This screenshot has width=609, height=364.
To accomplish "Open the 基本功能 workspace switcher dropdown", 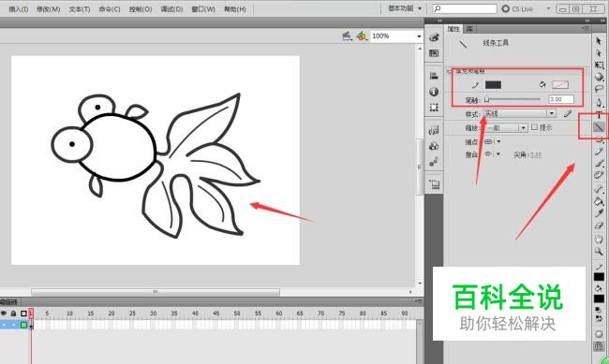I will (405, 8).
